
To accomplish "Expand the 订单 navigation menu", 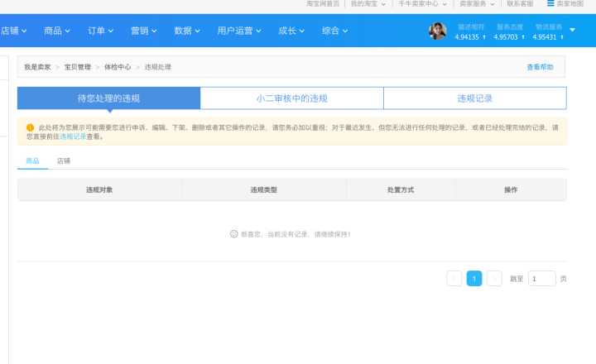I will [x=100, y=31].
